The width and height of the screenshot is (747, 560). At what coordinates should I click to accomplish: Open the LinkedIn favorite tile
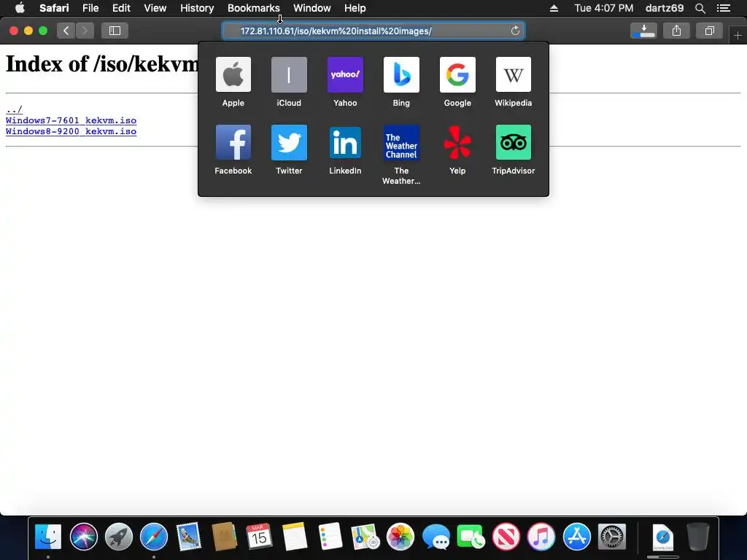(x=345, y=142)
